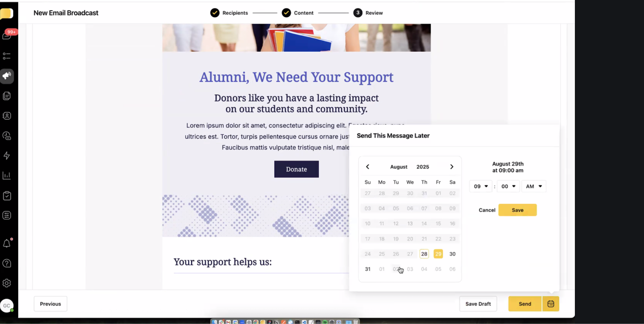Image resolution: width=644 pixels, height=324 pixels.
Task: Go to next month in calendar
Action: [452, 167]
